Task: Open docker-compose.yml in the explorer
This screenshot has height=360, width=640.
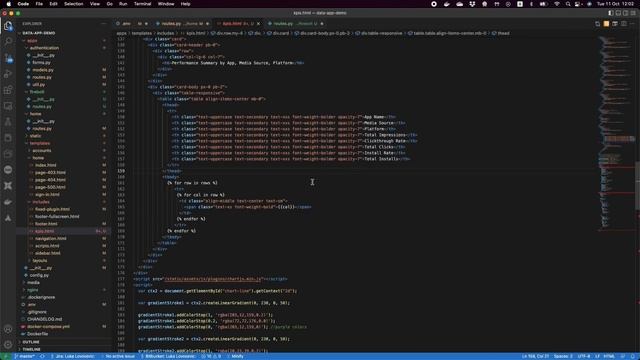Action: (x=48, y=327)
